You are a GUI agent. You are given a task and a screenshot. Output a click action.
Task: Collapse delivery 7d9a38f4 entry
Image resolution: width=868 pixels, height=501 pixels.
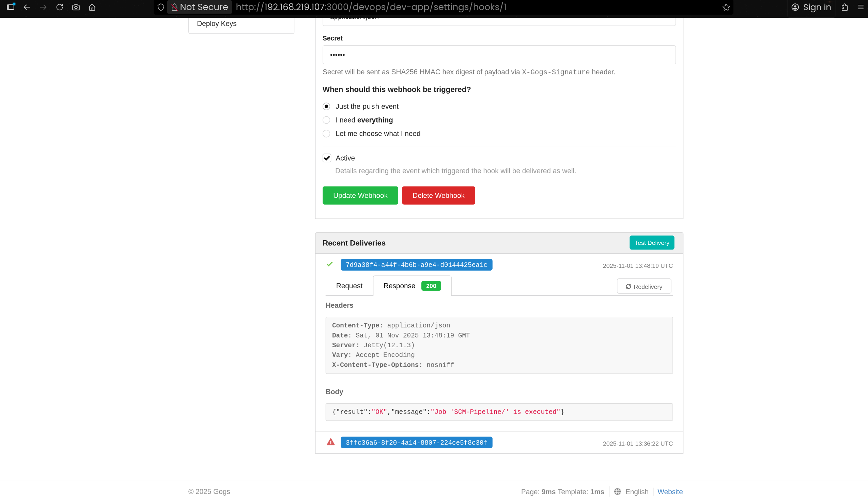click(416, 264)
